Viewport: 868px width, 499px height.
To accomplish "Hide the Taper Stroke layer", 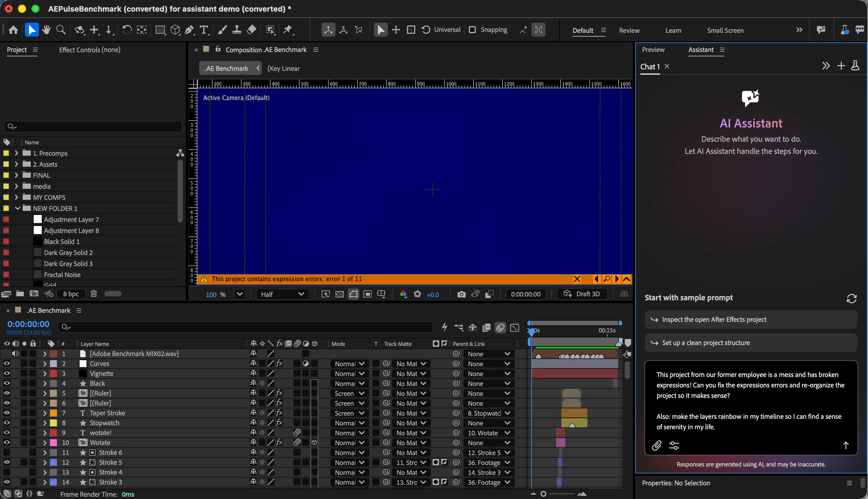I will tap(6, 413).
